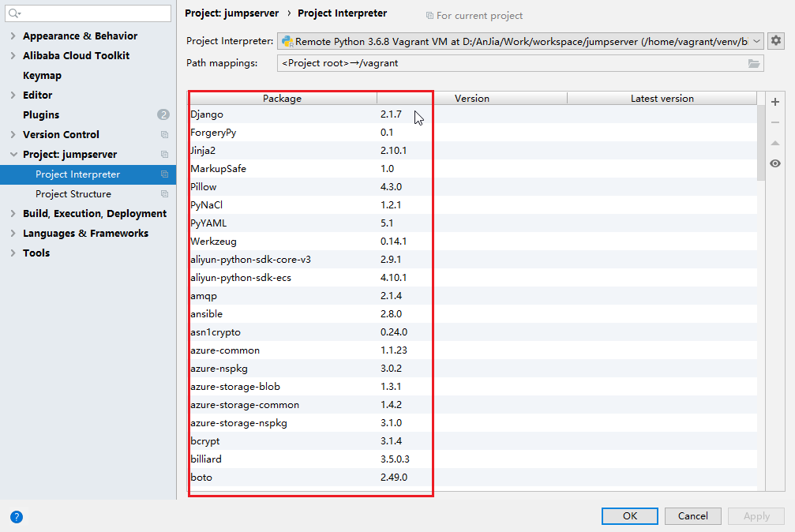Open the path mappings folder icon
The width and height of the screenshot is (795, 532).
(754, 63)
